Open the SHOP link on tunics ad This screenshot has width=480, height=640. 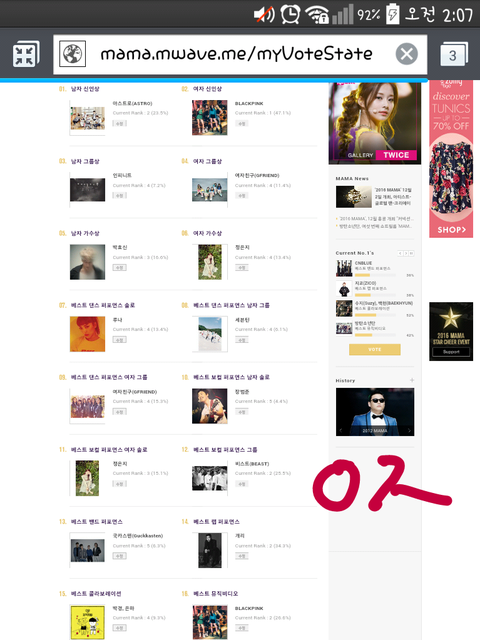pyautogui.click(x=451, y=229)
